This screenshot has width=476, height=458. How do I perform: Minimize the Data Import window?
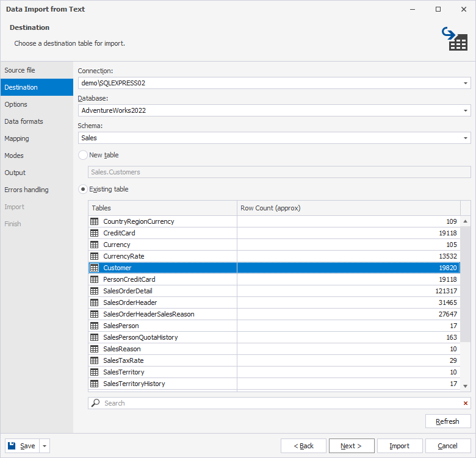point(413,9)
